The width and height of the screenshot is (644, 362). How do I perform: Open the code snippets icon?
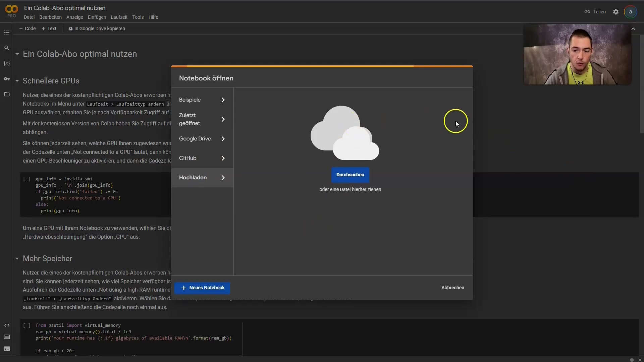coord(7,325)
